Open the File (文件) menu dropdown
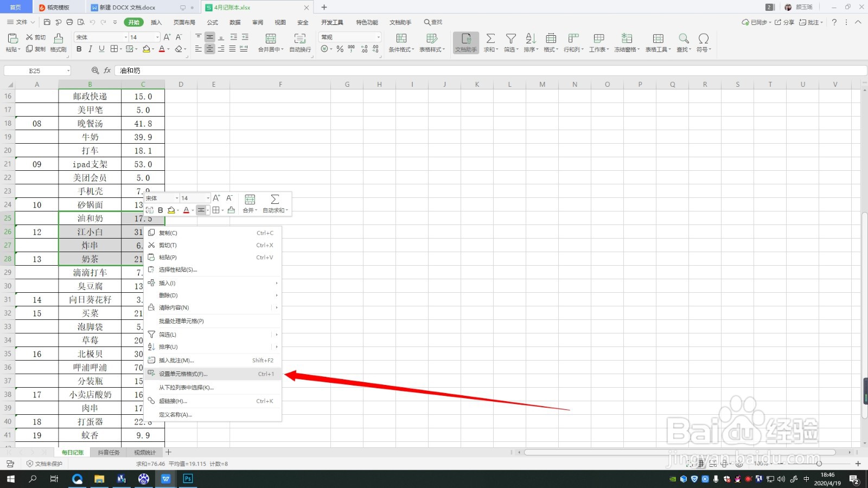The width and height of the screenshot is (868, 488). (21, 22)
